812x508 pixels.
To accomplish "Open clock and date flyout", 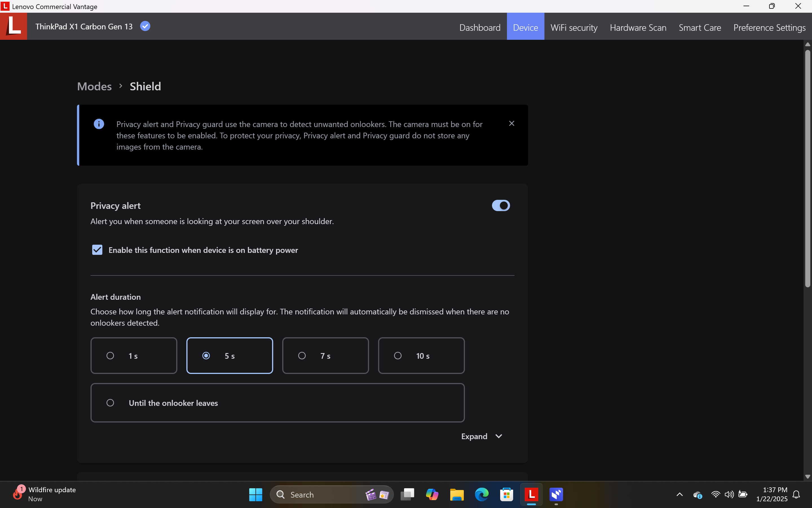I will pyautogui.click(x=772, y=494).
